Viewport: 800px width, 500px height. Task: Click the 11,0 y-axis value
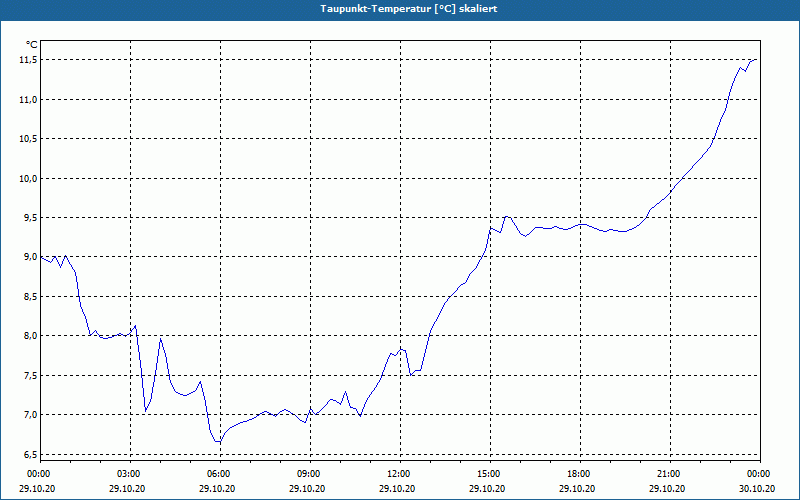click(x=28, y=99)
